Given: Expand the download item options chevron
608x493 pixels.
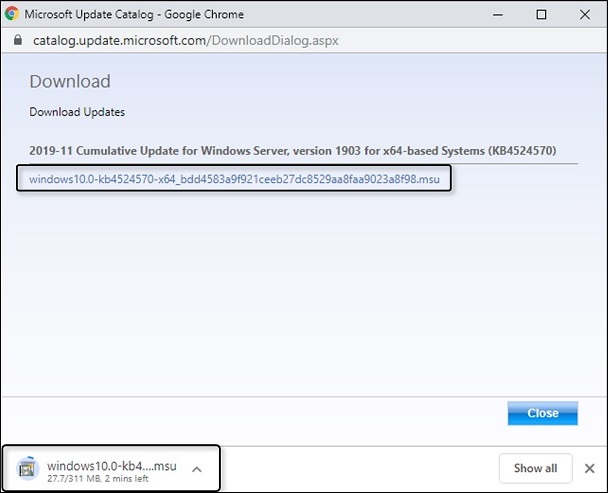Looking at the screenshot, I should coord(197,469).
